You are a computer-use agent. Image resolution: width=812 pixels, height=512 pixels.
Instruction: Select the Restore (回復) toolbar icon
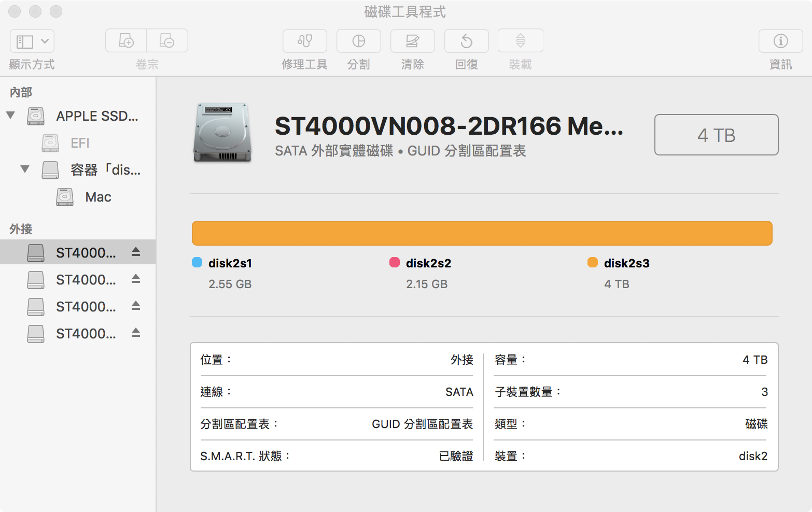466,41
